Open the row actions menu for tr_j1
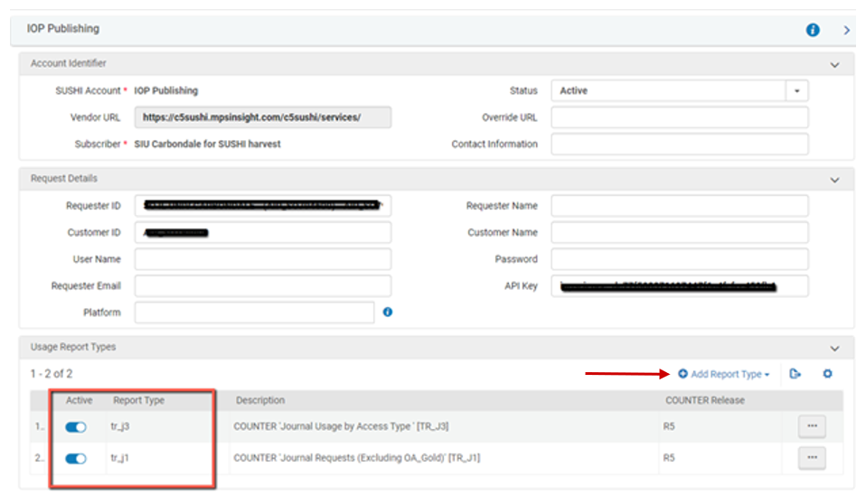The width and height of the screenshot is (866, 504). pyautogui.click(x=812, y=458)
